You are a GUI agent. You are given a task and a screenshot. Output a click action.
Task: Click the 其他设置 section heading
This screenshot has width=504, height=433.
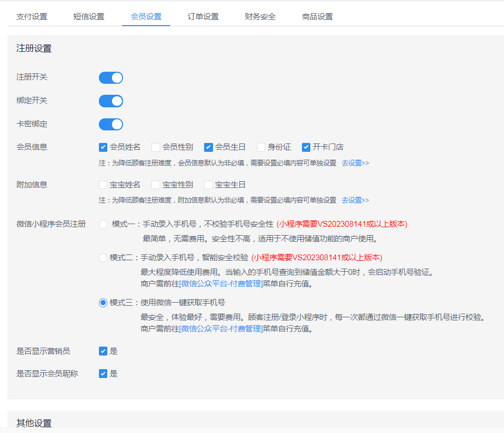(34, 423)
